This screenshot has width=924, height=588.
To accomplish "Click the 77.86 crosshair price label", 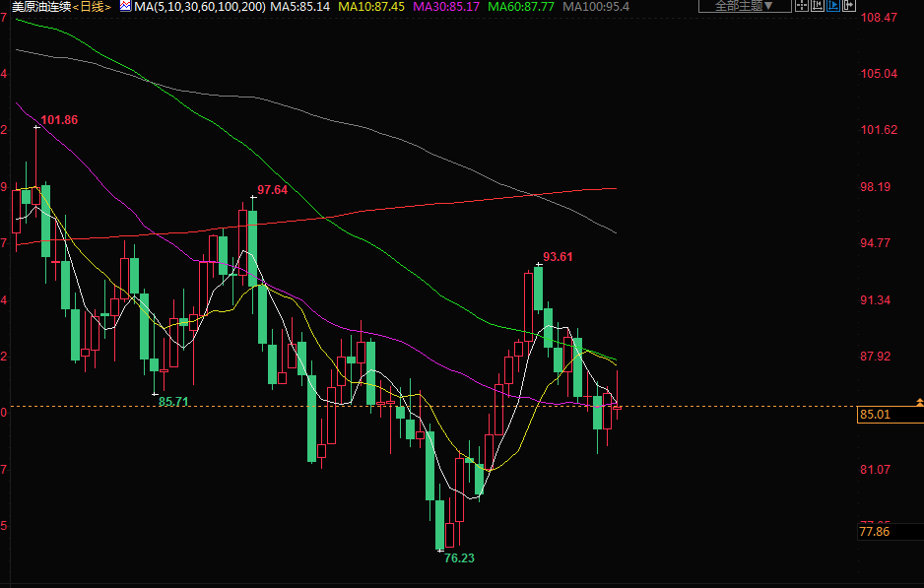I will 876,532.
